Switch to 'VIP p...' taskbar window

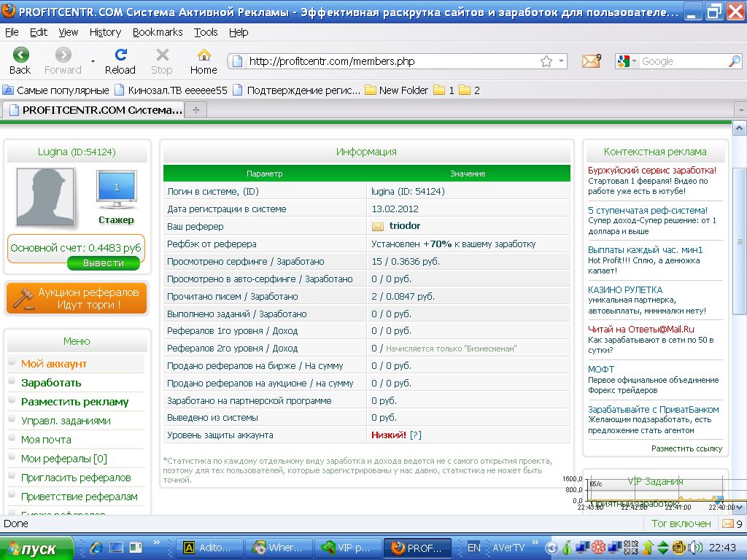click(x=348, y=548)
